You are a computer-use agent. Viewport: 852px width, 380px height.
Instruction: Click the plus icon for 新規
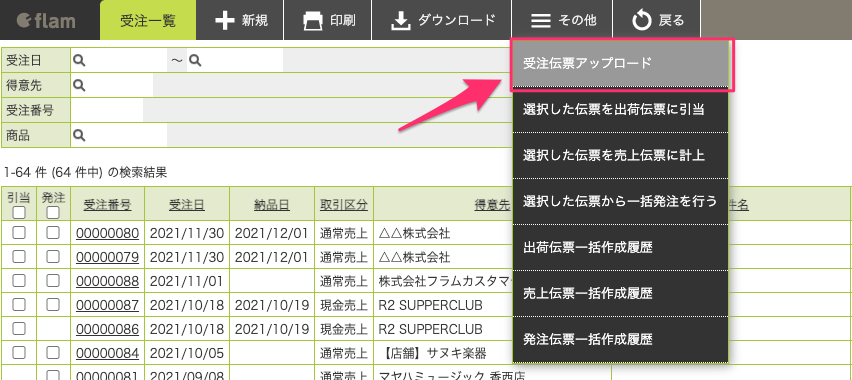224,21
